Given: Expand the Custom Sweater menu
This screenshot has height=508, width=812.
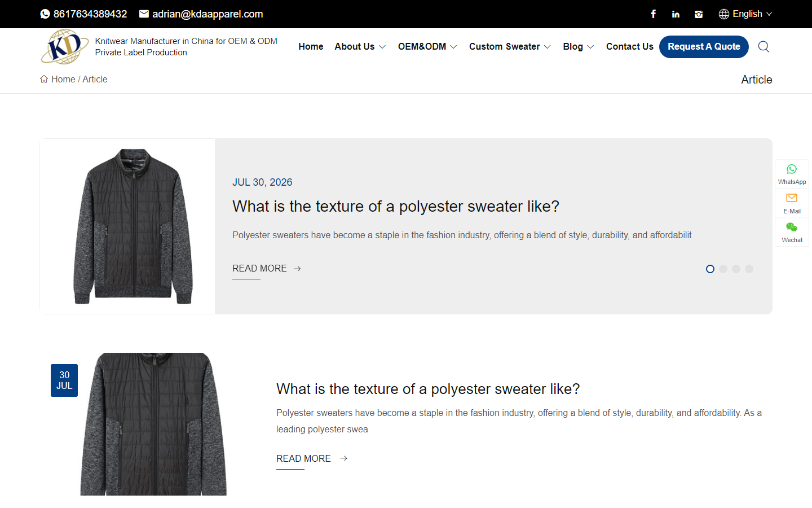Looking at the screenshot, I should 510,46.
